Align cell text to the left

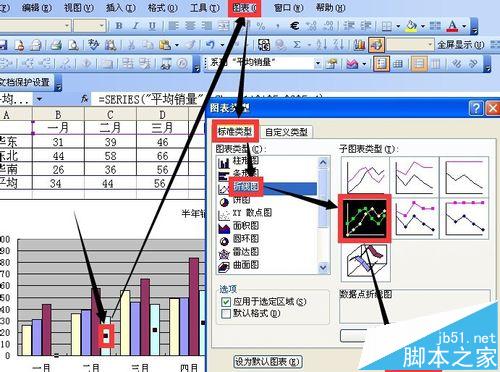pyautogui.click(x=173, y=26)
